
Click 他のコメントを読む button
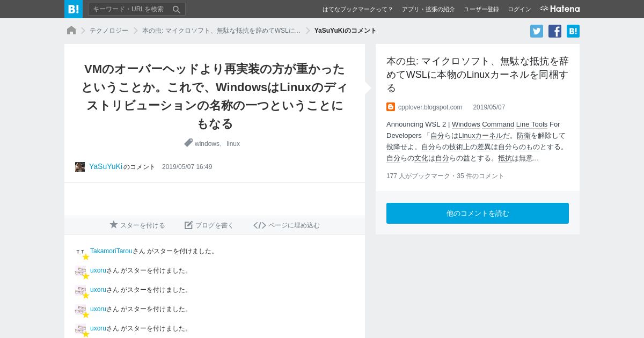[478, 213]
